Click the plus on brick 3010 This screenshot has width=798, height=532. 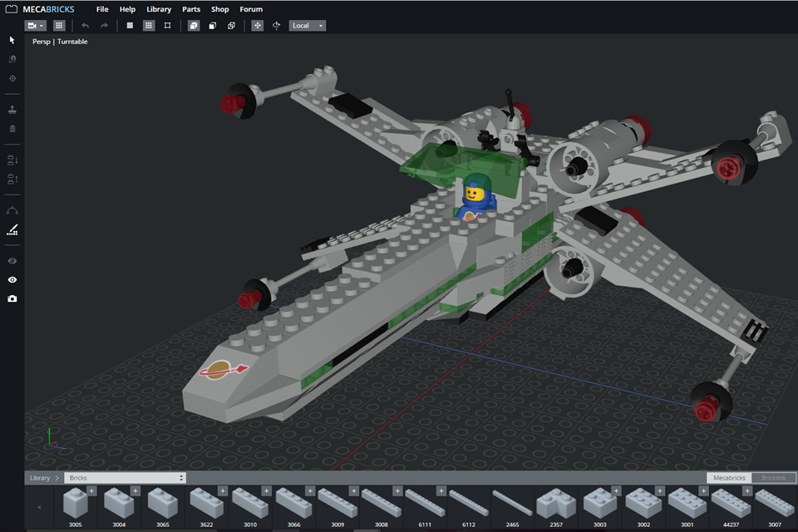point(267,490)
